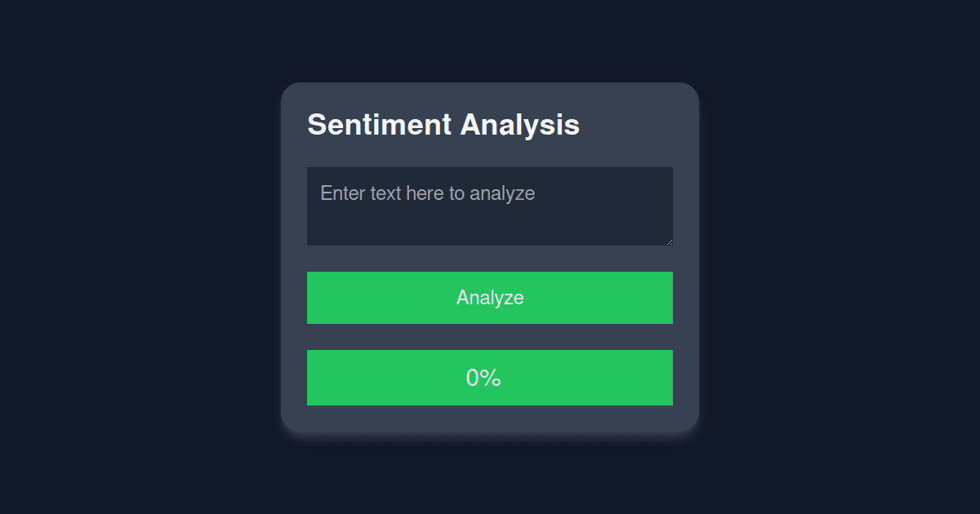Click the word 'Analysis' in the title
The width and height of the screenshot is (980, 514).
[x=520, y=125]
